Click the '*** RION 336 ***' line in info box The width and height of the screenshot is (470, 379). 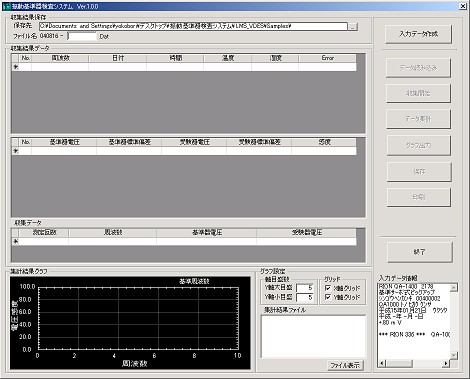click(x=402, y=334)
